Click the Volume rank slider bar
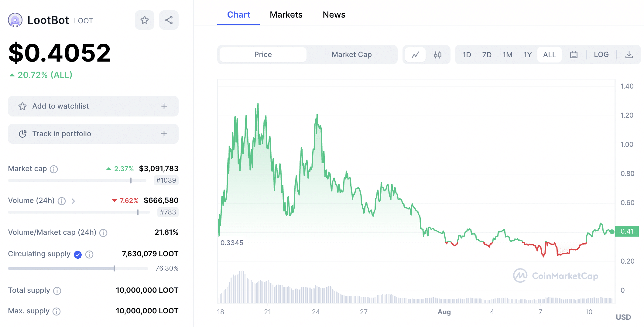644x327 pixels. click(x=79, y=212)
